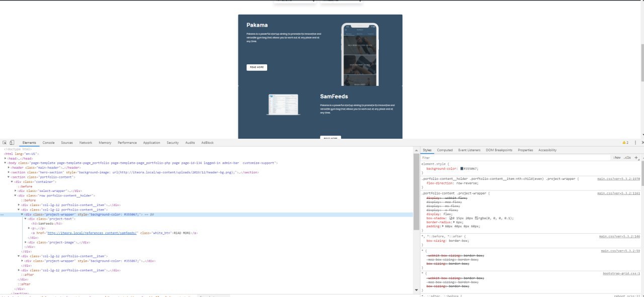Open the Audits tab
Image resolution: width=644 pixels, height=297 pixels.
coord(190,143)
